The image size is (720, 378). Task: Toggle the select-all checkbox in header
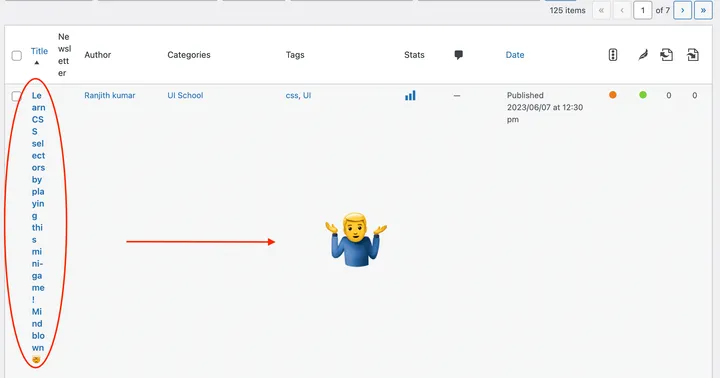point(17,56)
